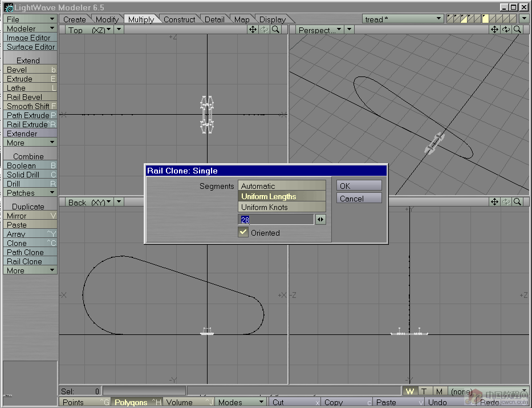Switch to Polygons selection mode
This screenshot has width=532, height=408.
(137, 402)
